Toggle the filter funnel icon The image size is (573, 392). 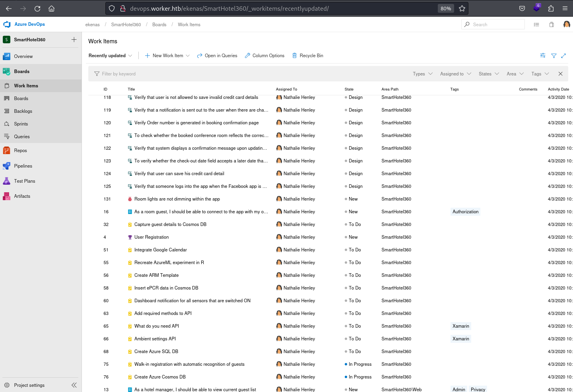tap(554, 56)
